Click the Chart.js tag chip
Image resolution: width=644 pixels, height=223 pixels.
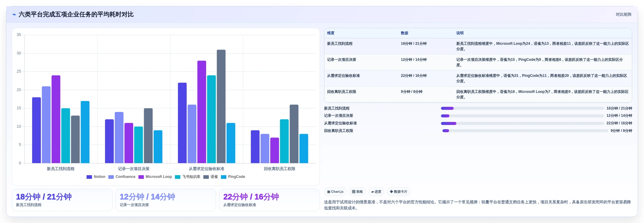coord(335,192)
